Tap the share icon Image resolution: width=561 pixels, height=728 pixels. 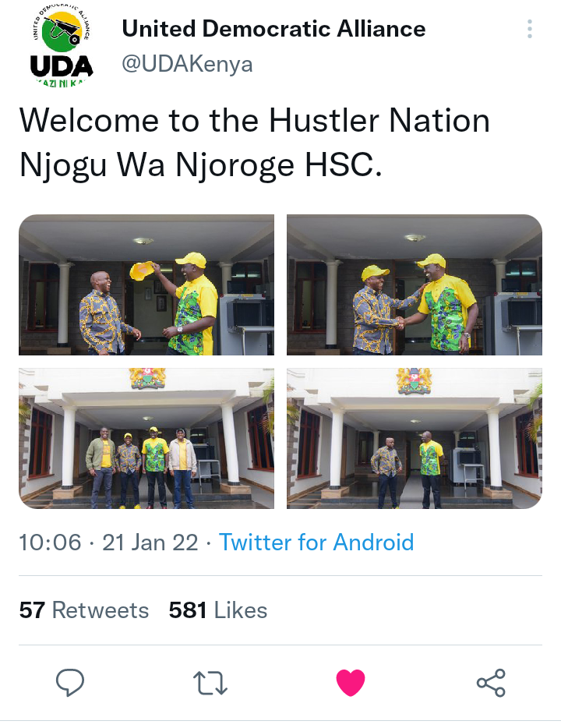point(491,683)
